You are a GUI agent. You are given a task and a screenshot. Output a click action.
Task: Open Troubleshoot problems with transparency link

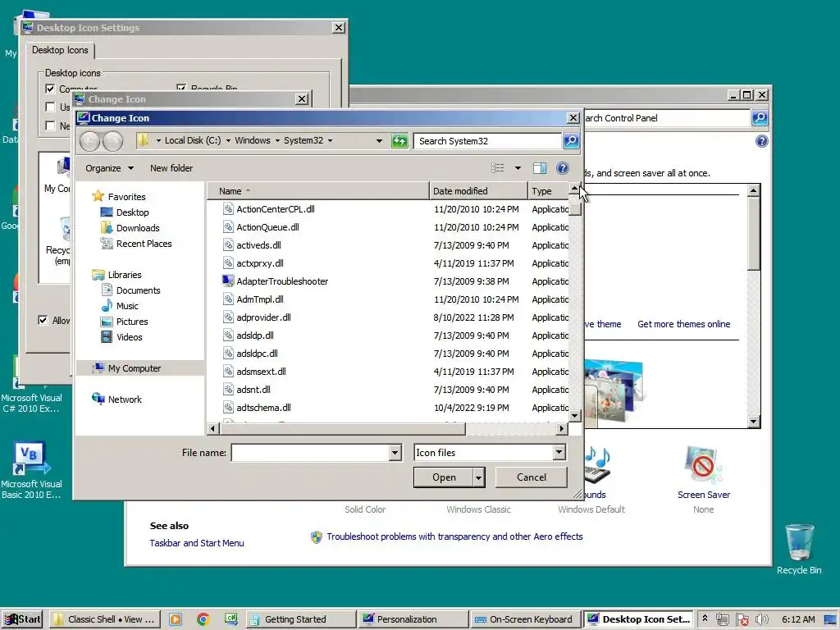pos(454,536)
